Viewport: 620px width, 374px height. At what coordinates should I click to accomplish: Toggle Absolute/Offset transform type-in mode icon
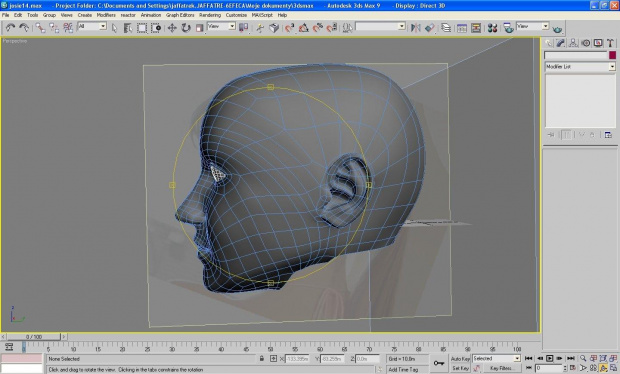click(273, 359)
